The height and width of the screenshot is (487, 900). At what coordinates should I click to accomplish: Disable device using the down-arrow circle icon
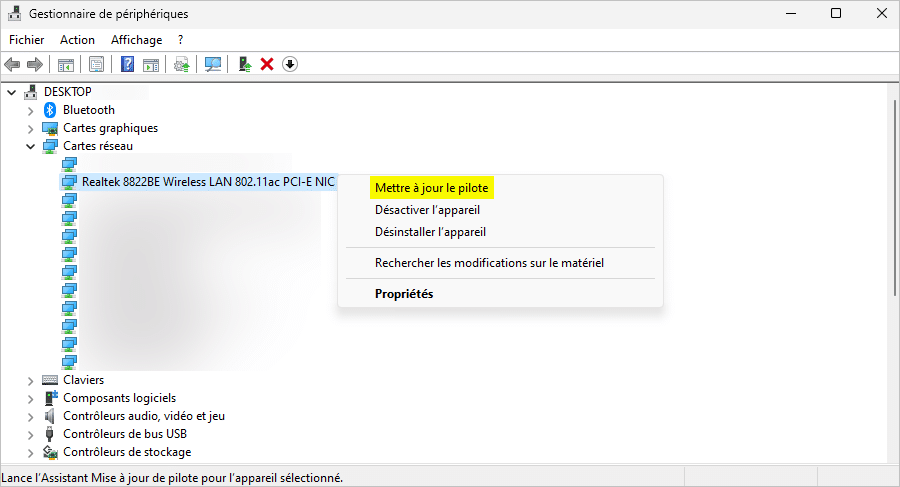click(290, 64)
